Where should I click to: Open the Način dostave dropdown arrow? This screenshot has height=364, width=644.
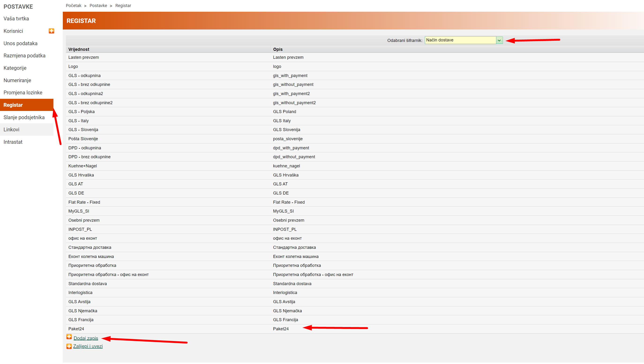499,40
